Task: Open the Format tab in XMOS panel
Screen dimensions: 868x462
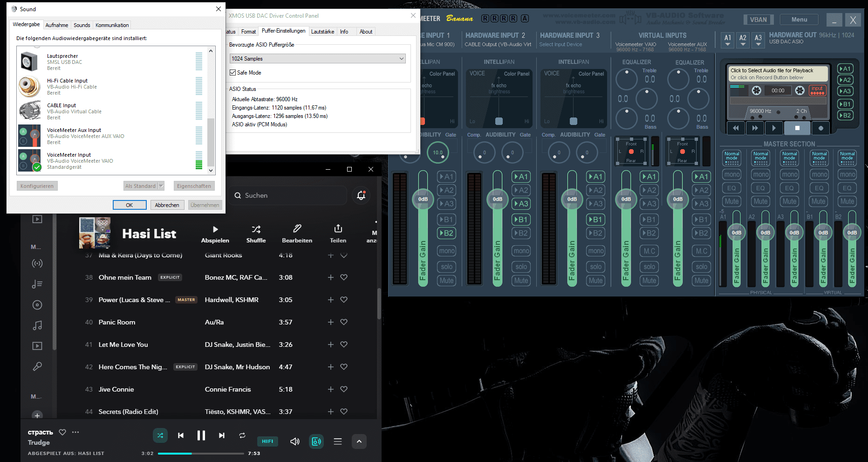Action: coord(248,32)
